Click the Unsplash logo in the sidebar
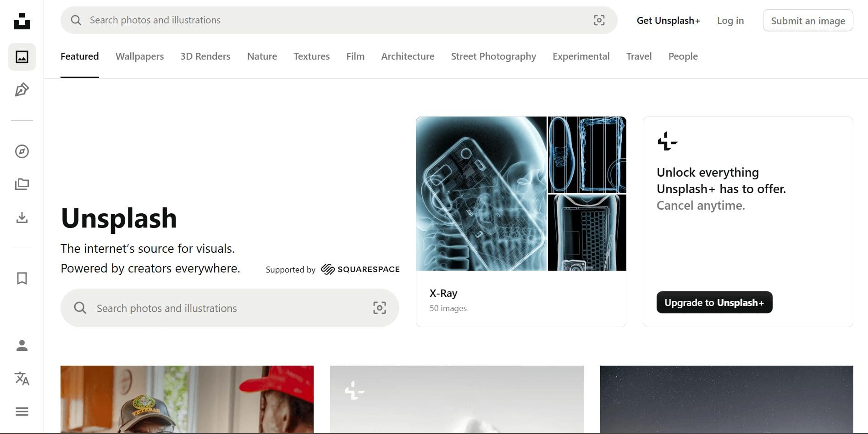This screenshot has height=434, width=868. coord(22,20)
